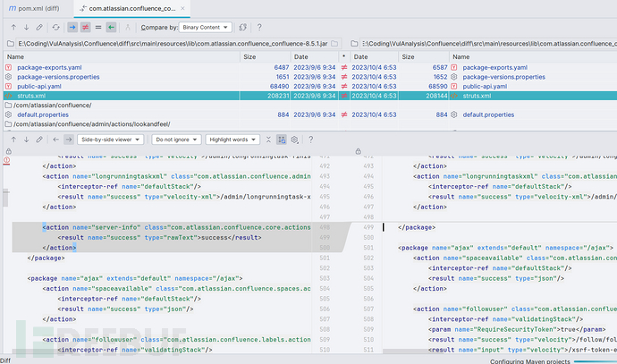Open the Side-by-side viewer dropdown
The height and width of the screenshot is (364, 617).
(x=110, y=140)
